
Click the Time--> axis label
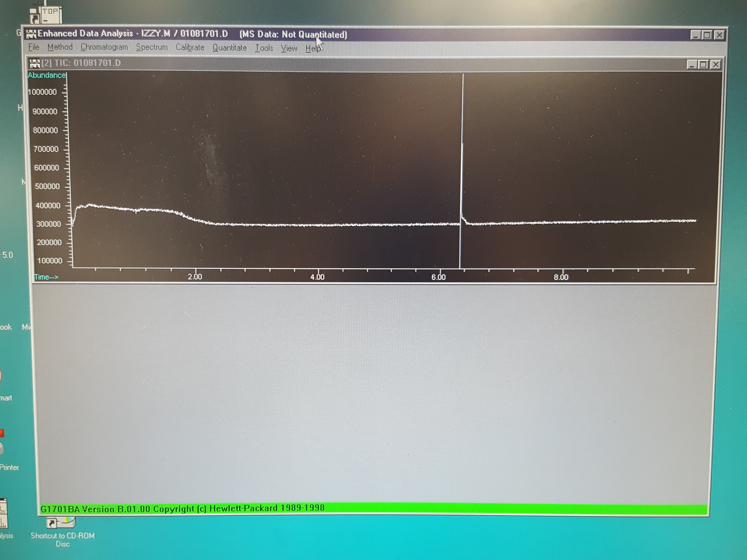click(x=46, y=277)
